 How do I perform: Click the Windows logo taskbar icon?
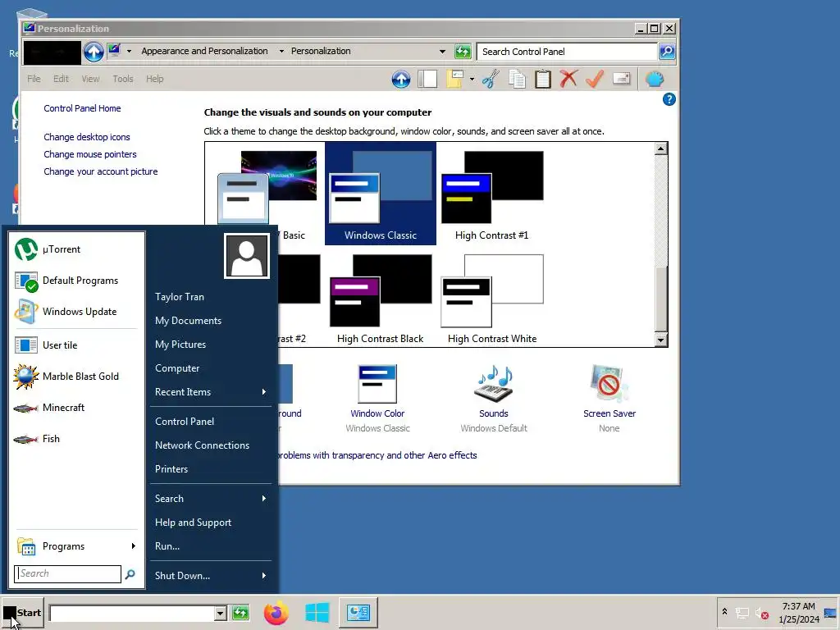coord(317,613)
